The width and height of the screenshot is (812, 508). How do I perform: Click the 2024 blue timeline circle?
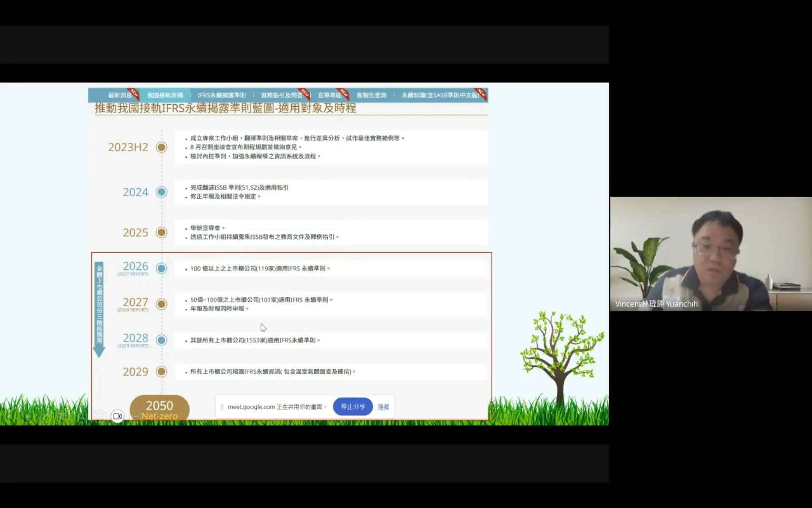[x=161, y=192]
